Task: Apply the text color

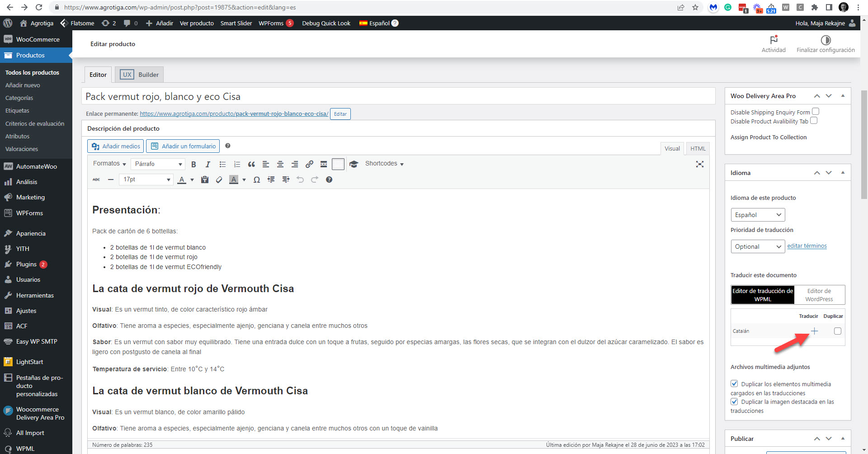Action: pos(182,180)
